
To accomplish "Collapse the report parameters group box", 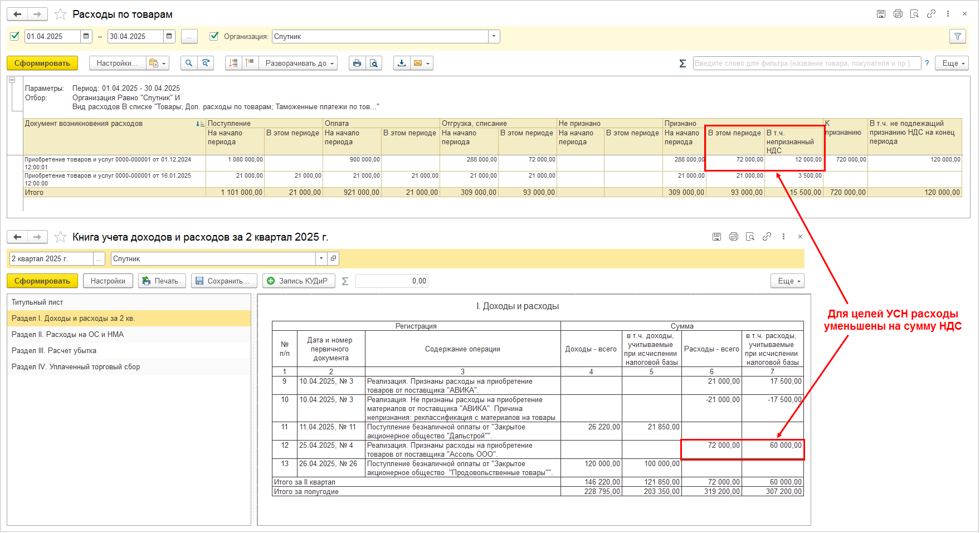I will (x=12, y=80).
